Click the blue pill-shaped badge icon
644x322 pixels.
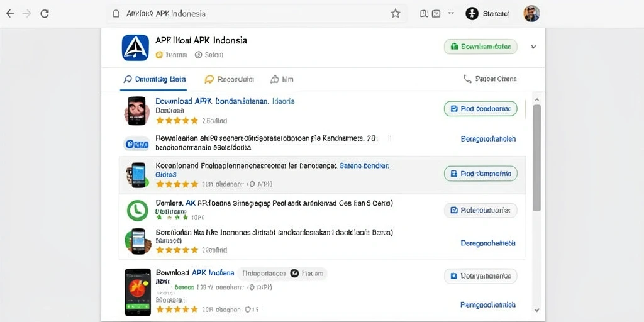[136, 144]
